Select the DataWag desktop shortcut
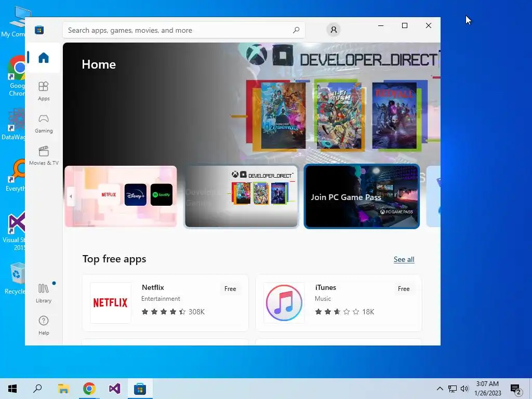This screenshot has height=399, width=532. click(x=14, y=124)
